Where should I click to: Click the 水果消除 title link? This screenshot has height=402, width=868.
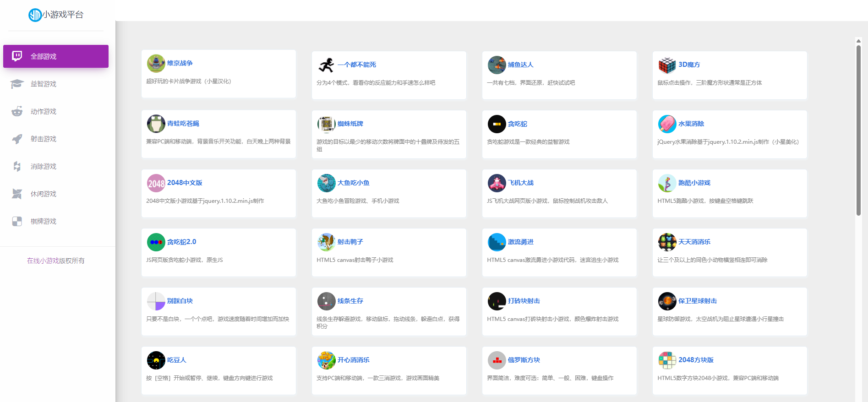tap(691, 124)
